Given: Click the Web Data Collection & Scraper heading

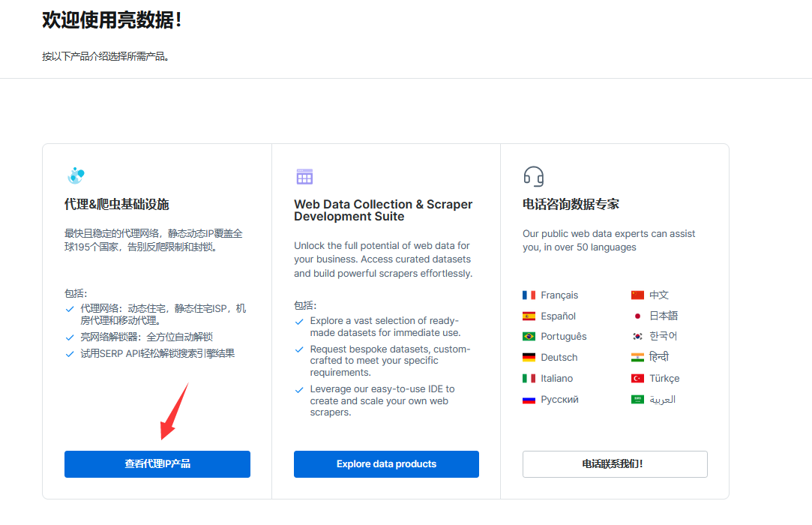Looking at the screenshot, I should 383,211.
